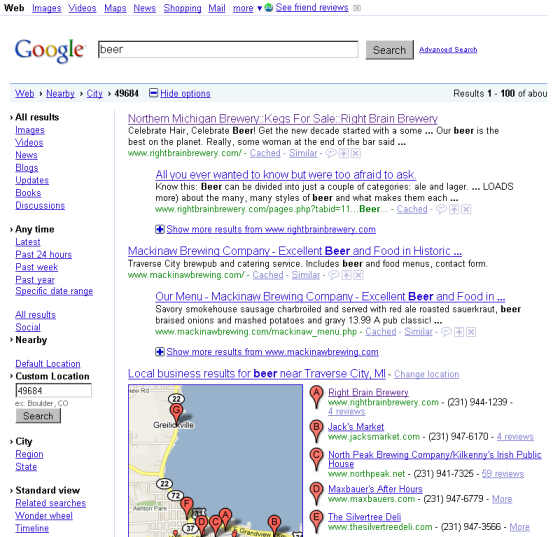
Task: Open Jack's Market local listing
Action: [356, 427]
